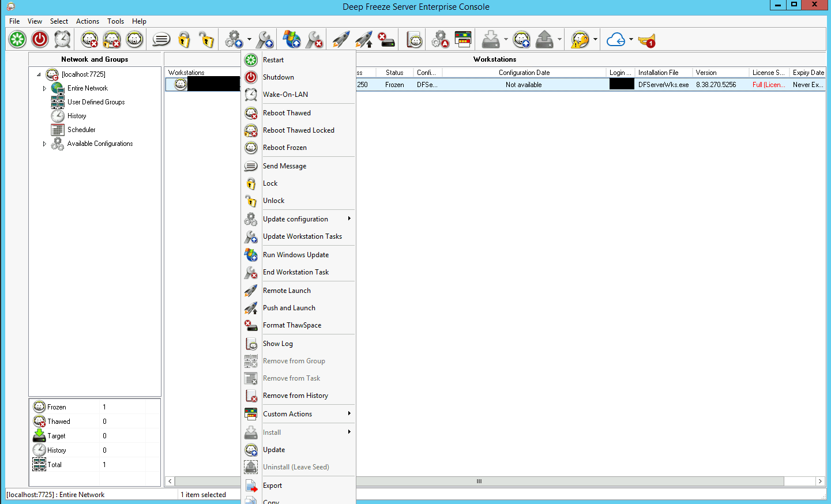Sort by the Expiry Date column header
The height and width of the screenshot is (504, 831).
click(807, 73)
